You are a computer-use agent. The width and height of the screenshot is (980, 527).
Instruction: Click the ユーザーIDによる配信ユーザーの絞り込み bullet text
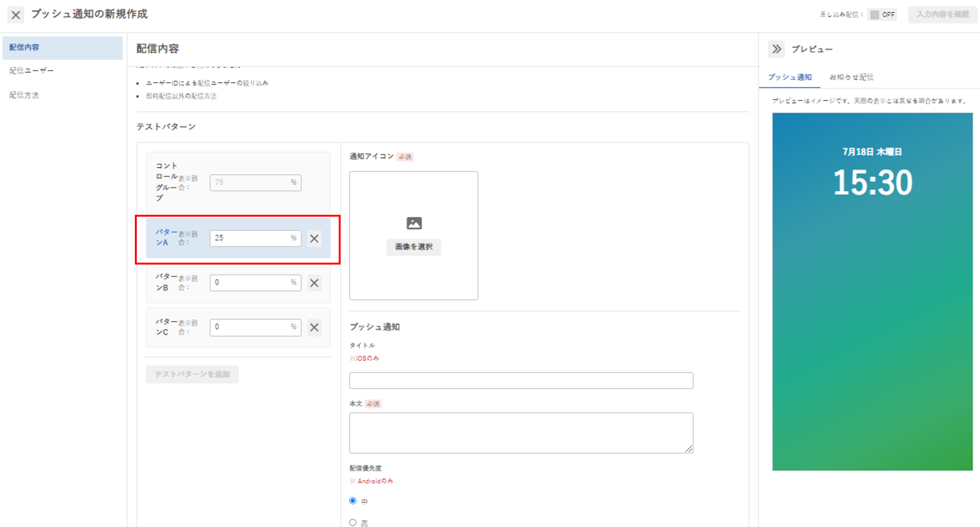[x=207, y=83]
